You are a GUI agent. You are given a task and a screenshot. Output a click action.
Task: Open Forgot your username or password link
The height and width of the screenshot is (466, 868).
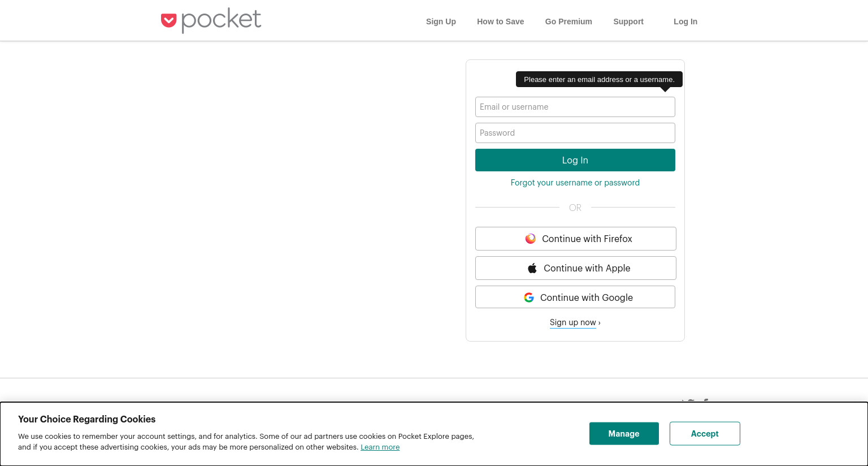click(575, 183)
